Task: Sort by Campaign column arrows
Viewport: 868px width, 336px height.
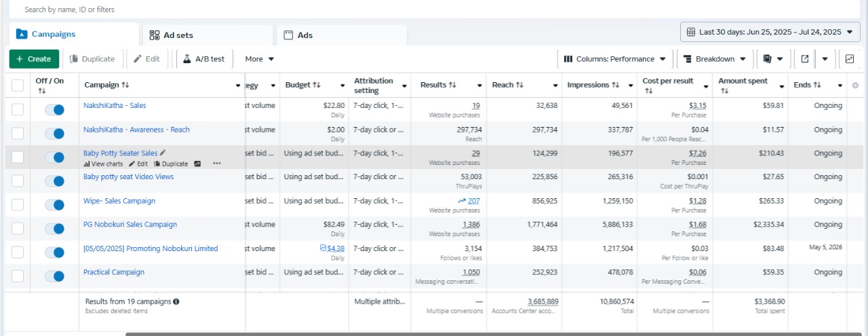Action: pyautogui.click(x=125, y=86)
